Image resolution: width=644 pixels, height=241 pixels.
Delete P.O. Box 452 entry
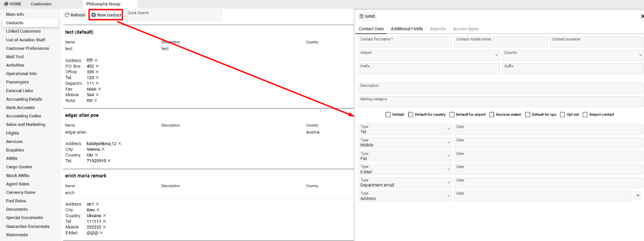click(x=98, y=66)
